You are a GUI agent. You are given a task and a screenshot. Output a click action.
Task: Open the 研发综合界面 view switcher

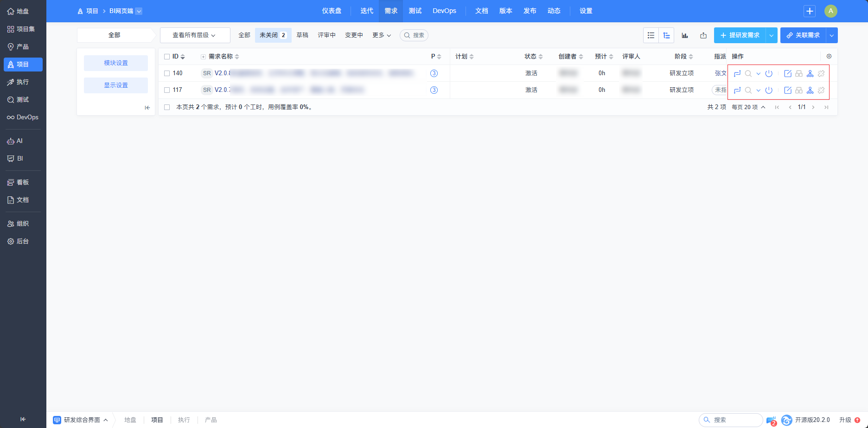[81, 420]
